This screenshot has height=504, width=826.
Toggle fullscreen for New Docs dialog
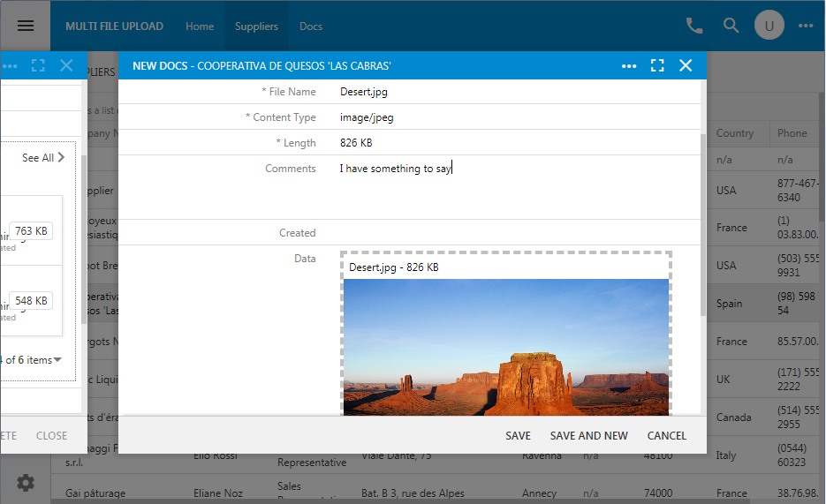point(657,65)
